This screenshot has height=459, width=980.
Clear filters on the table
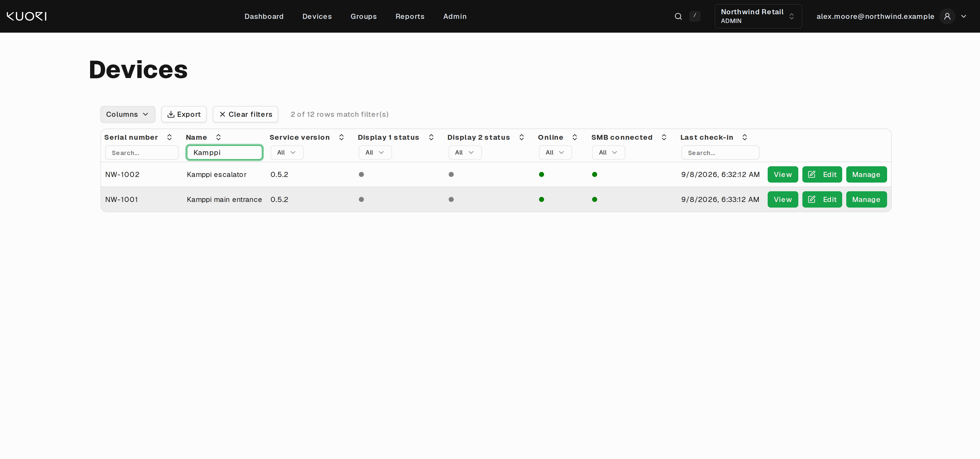coord(245,114)
